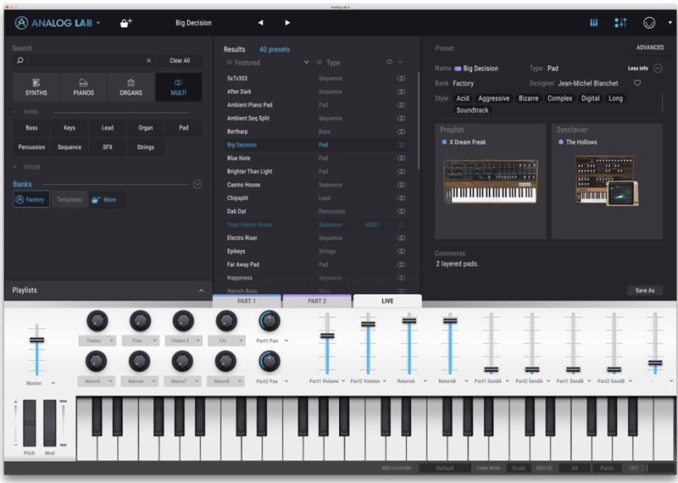Click multi icon on 5x7x303 row

(x=401, y=78)
